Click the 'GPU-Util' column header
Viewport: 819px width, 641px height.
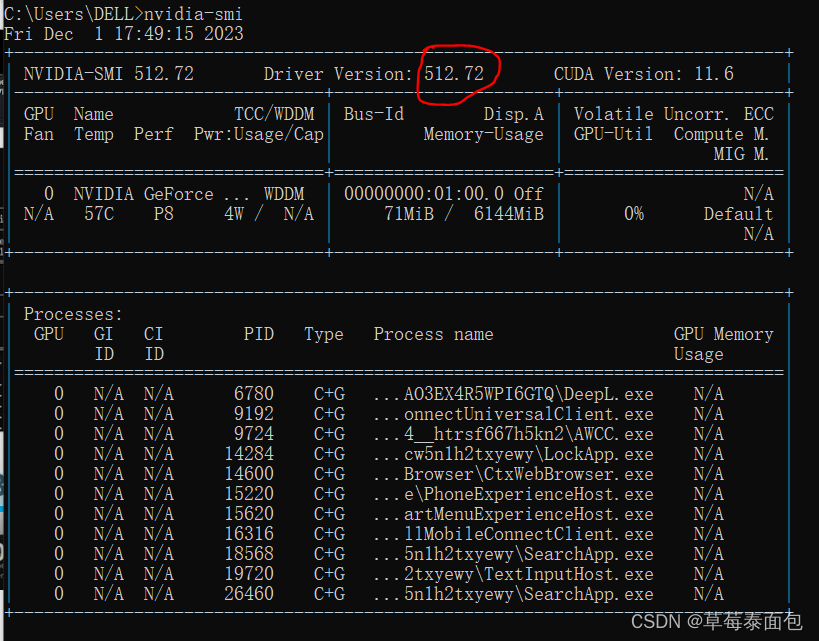coord(613,134)
